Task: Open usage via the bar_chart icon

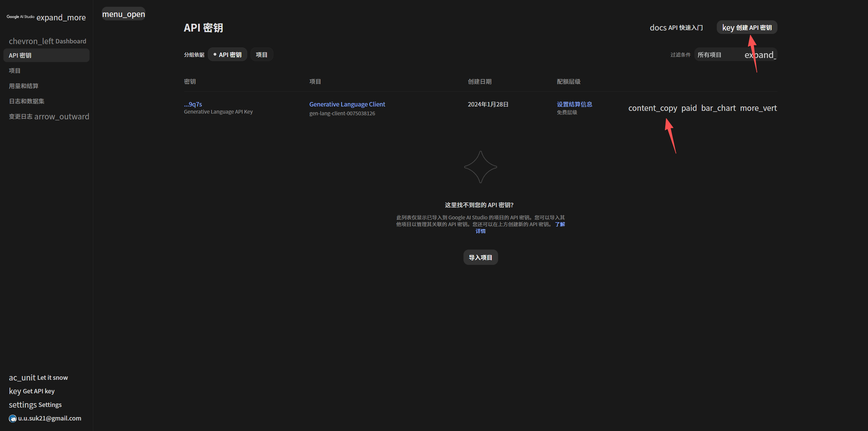Action: [718, 108]
